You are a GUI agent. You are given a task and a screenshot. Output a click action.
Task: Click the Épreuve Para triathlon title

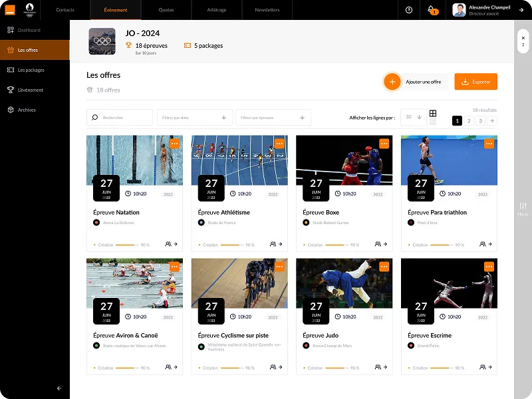438,212
